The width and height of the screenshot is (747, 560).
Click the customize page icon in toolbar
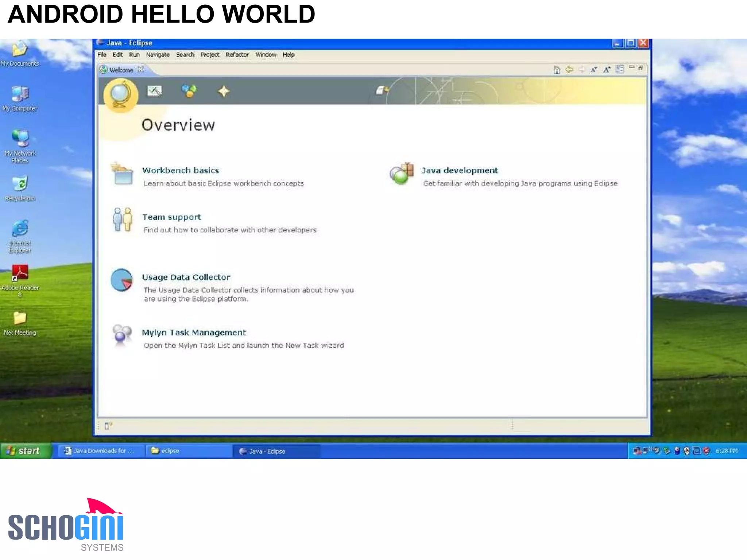620,69
